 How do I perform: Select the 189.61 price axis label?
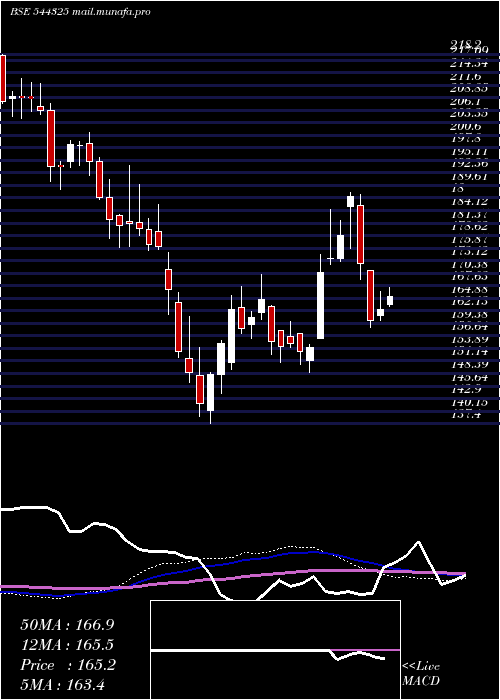tap(469, 177)
